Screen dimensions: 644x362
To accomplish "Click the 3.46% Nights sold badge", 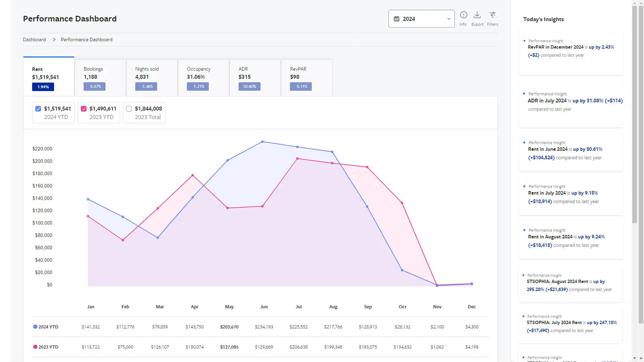I will 146,86.
